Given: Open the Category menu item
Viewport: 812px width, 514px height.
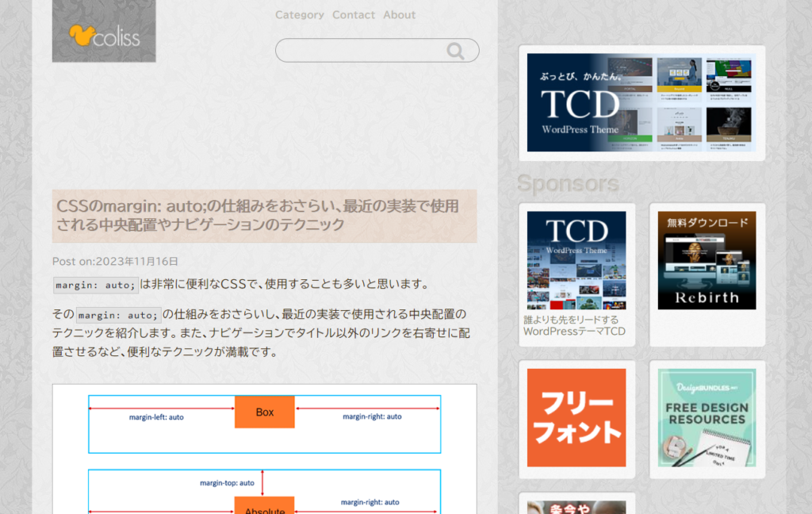Looking at the screenshot, I should (299, 15).
